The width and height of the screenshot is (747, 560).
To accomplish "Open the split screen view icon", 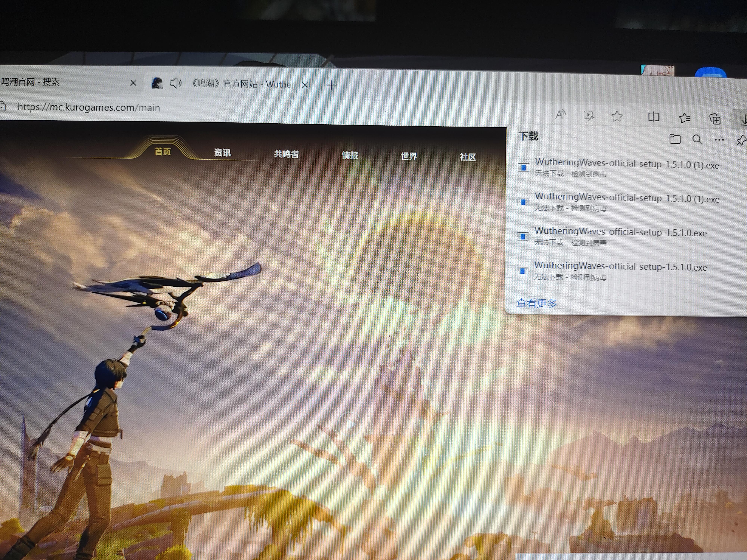I will click(x=654, y=117).
